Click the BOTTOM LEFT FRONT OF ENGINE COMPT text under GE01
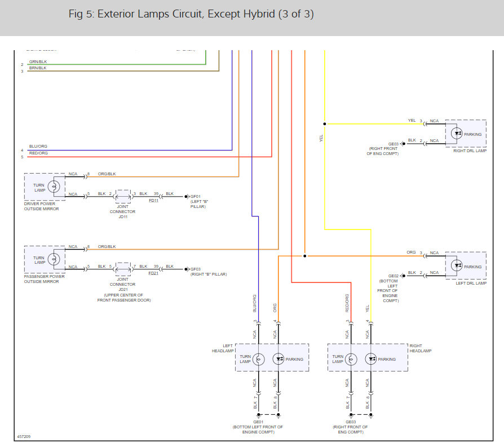 (258, 430)
